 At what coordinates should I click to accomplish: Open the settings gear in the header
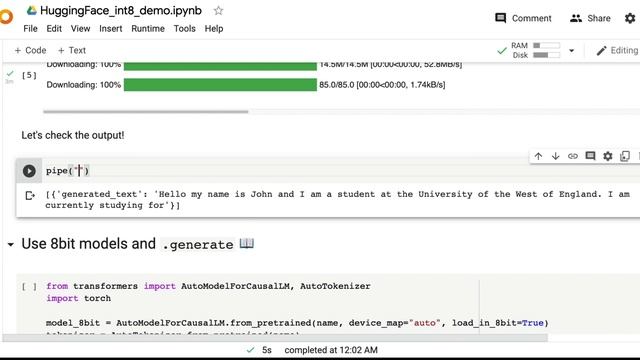[x=630, y=18]
